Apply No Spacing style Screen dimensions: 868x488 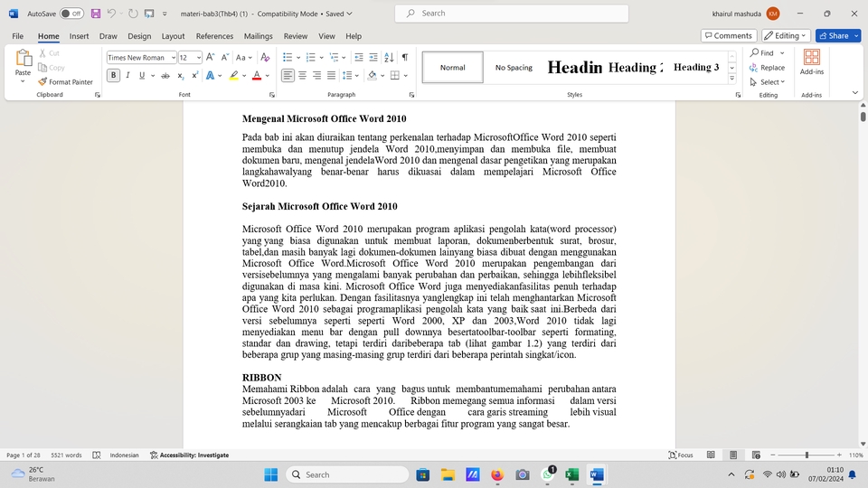pos(514,68)
